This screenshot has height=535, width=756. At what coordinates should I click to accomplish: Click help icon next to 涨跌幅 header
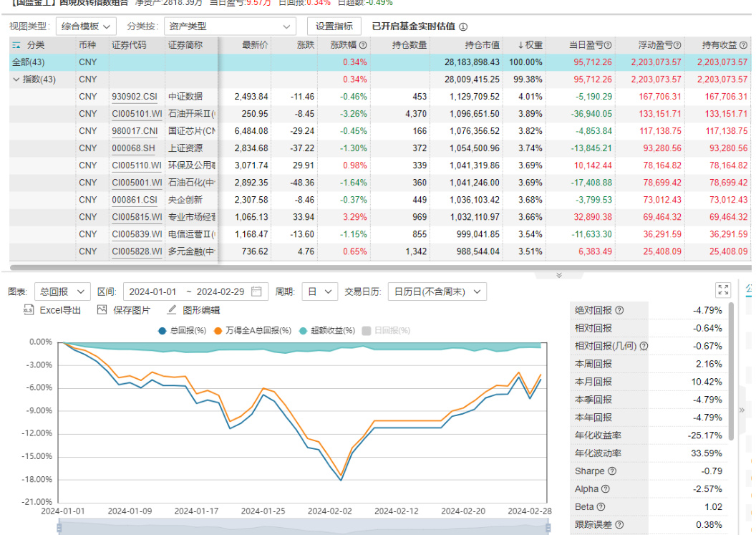click(x=363, y=45)
